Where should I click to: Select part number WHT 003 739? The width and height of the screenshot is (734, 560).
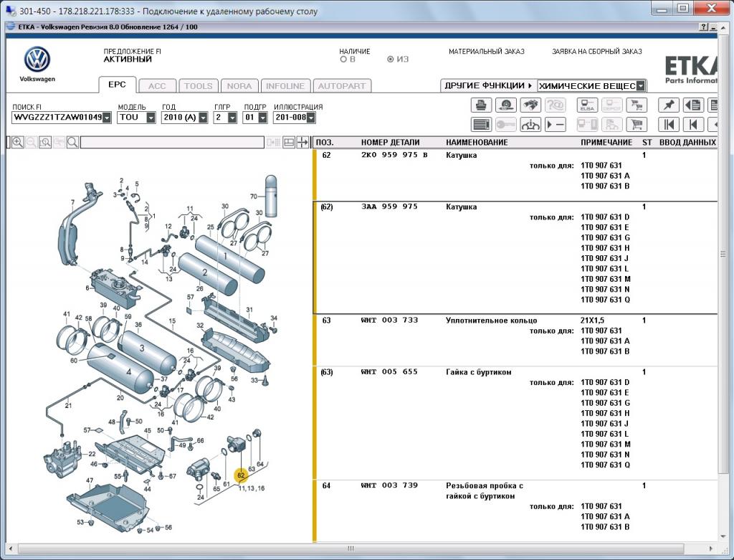coord(389,485)
